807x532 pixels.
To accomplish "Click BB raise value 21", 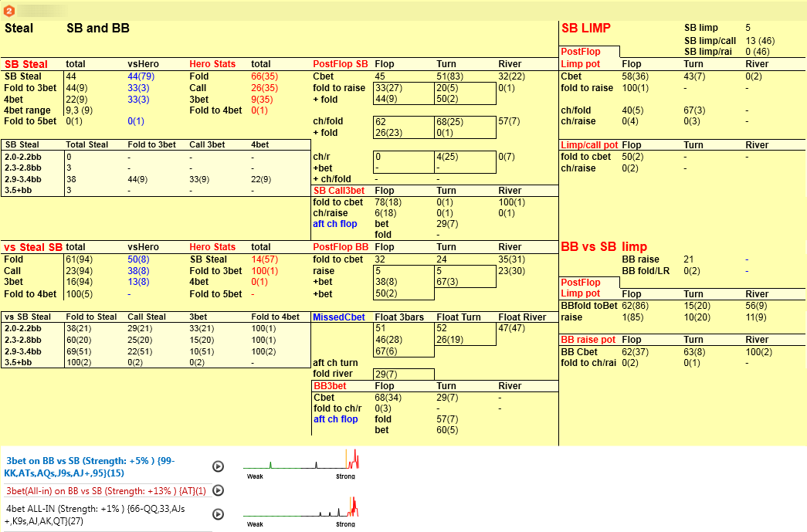I will (689, 259).
